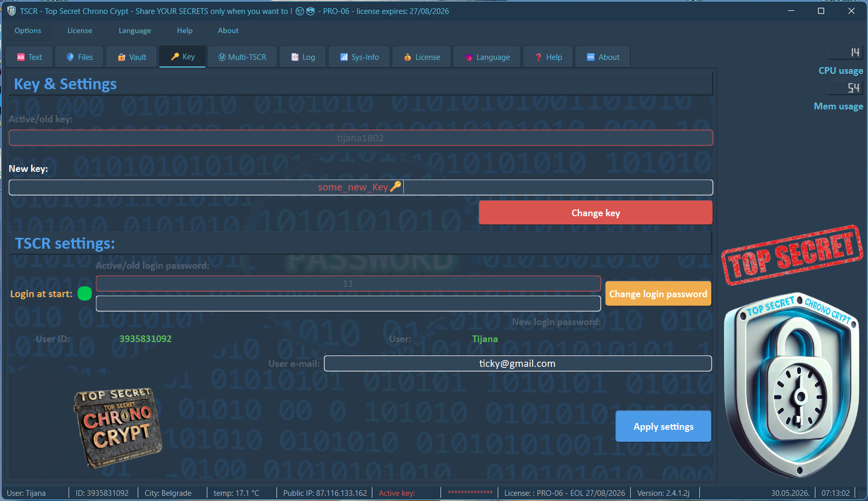Click the User e-mail field
The height and width of the screenshot is (501, 868).
pyautogui.click(x=518, y=363)
